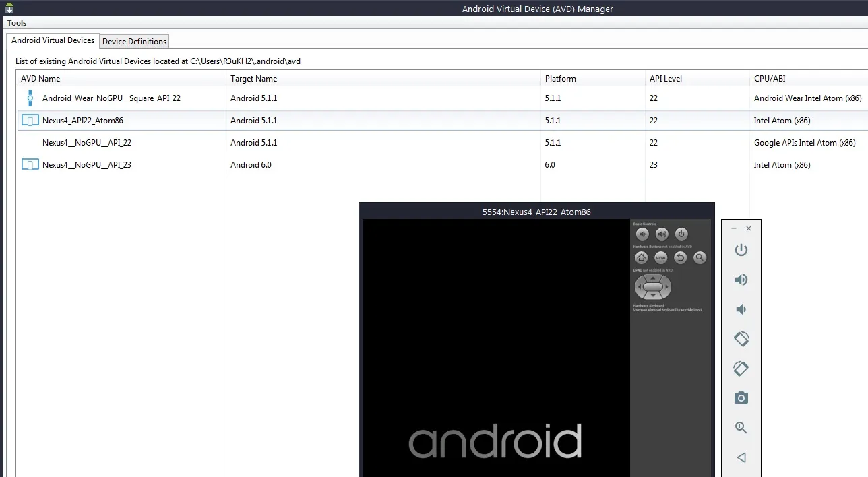Screen dimensions: 868x477
Task: Sort by the CPU/ABI column header
Action: coord(809,79)
